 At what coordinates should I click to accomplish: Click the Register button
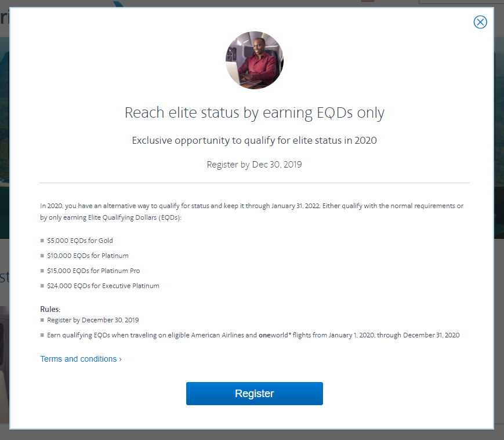click(254, 394)
